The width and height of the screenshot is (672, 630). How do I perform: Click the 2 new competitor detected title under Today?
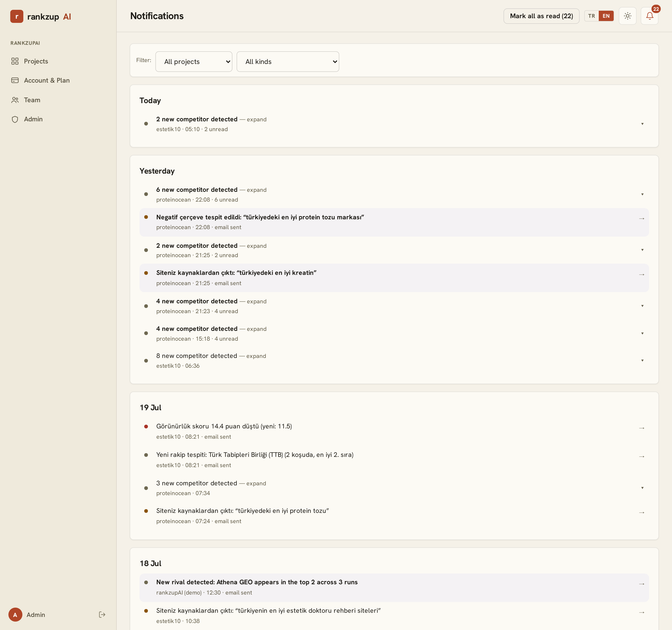197,119
